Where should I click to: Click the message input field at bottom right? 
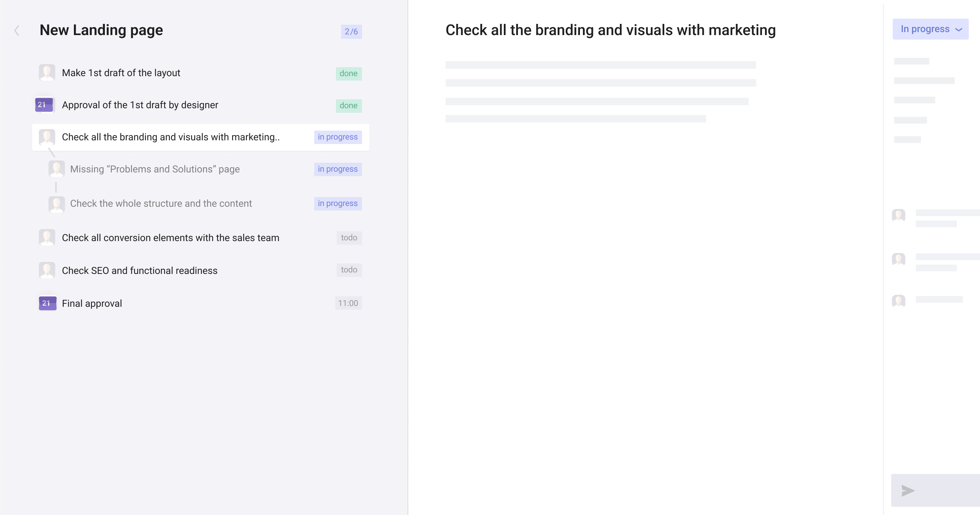point(936,490)
